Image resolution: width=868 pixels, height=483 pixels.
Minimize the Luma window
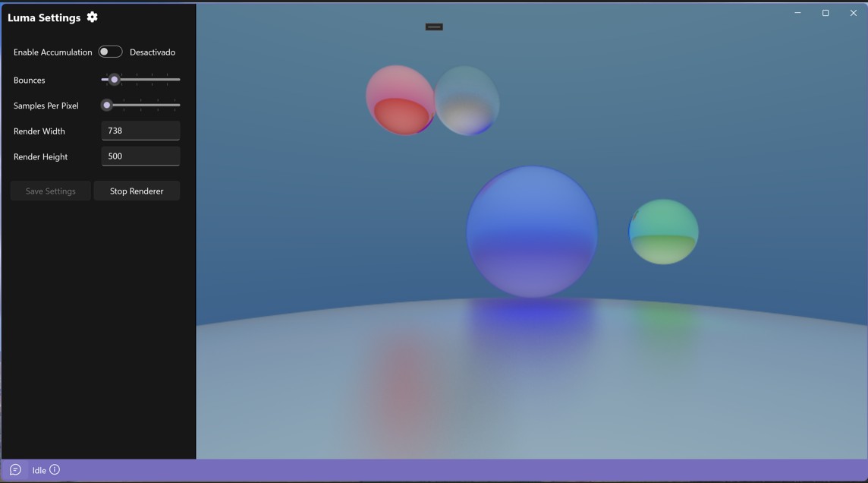[x=797, y=13]
